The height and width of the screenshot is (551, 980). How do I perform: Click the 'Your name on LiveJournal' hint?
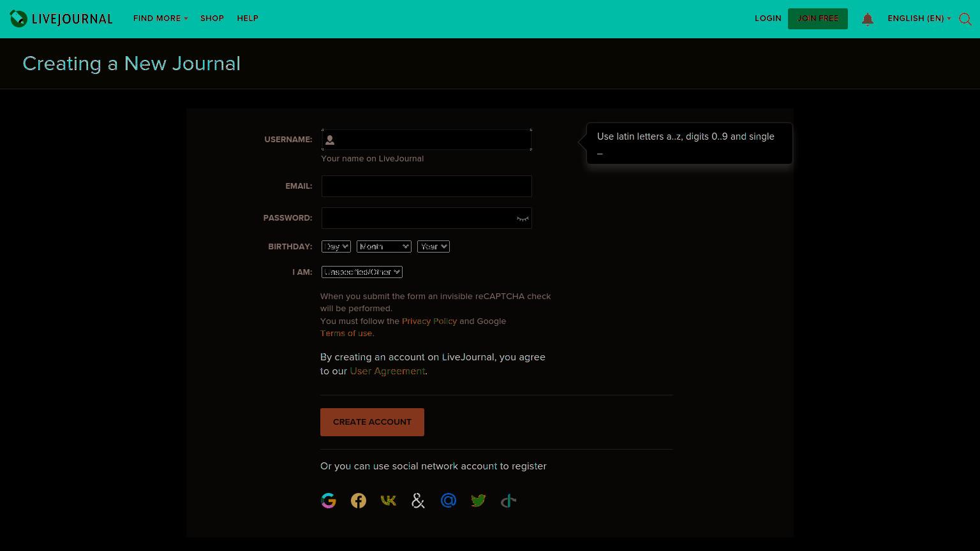tap(373, 158)
